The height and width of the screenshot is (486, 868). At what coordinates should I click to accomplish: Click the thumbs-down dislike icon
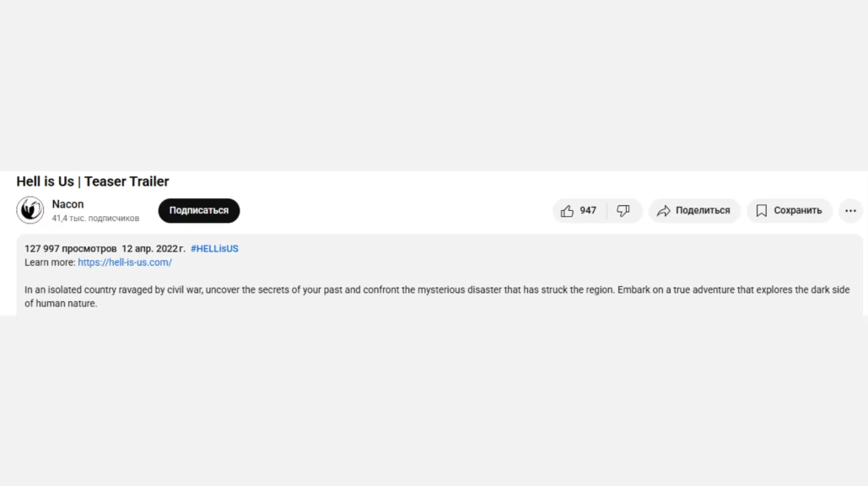(x=623, y=211)
